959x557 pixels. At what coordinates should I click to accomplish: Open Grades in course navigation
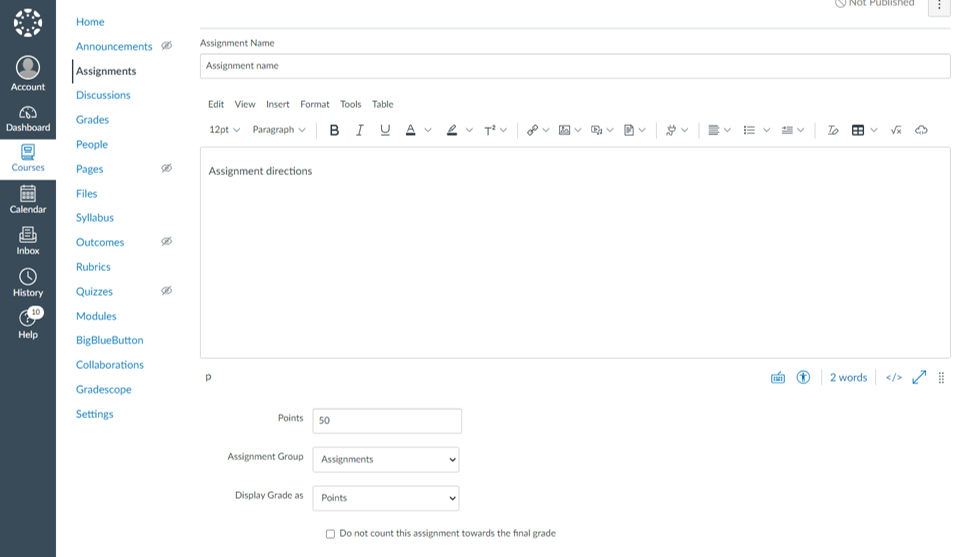pyautogui.click(x=92, y=120)
